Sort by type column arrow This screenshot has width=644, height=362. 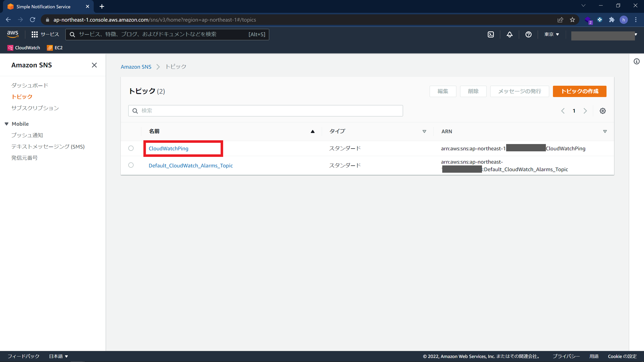424,131
